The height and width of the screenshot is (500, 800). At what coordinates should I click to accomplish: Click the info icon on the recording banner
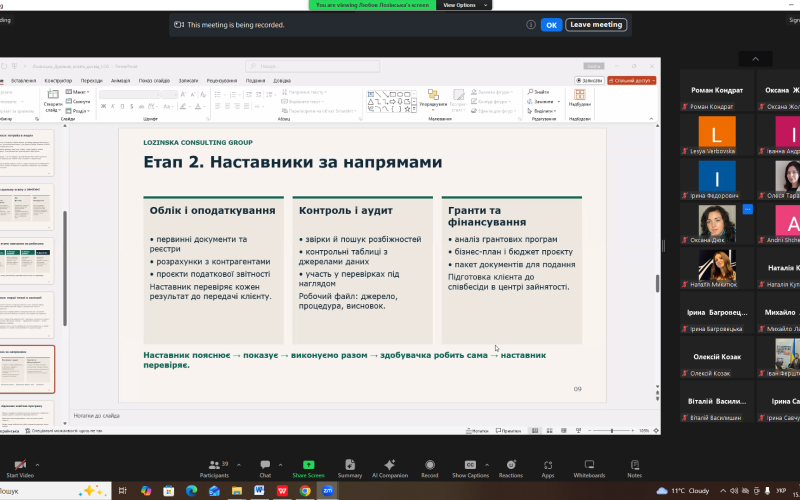click(531, 24)
